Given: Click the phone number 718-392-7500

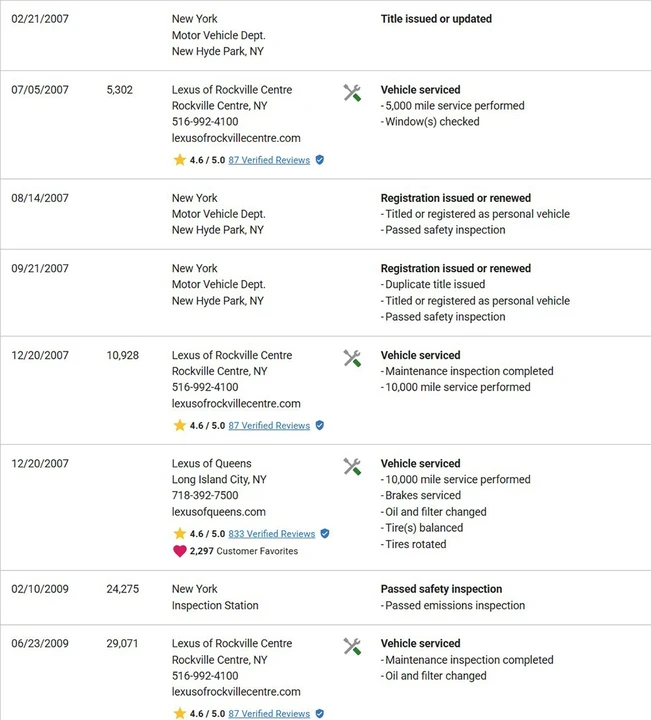Looking at the screenshot, I should [x=205, y=495].
